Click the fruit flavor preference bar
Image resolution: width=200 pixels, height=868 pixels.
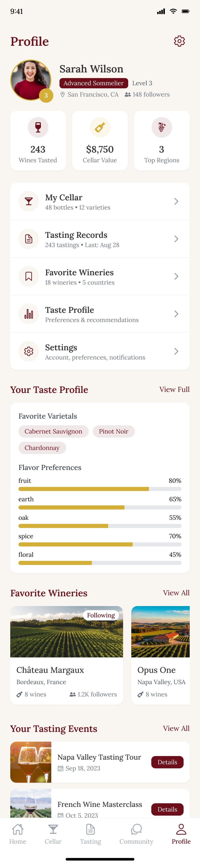[100, 489]
